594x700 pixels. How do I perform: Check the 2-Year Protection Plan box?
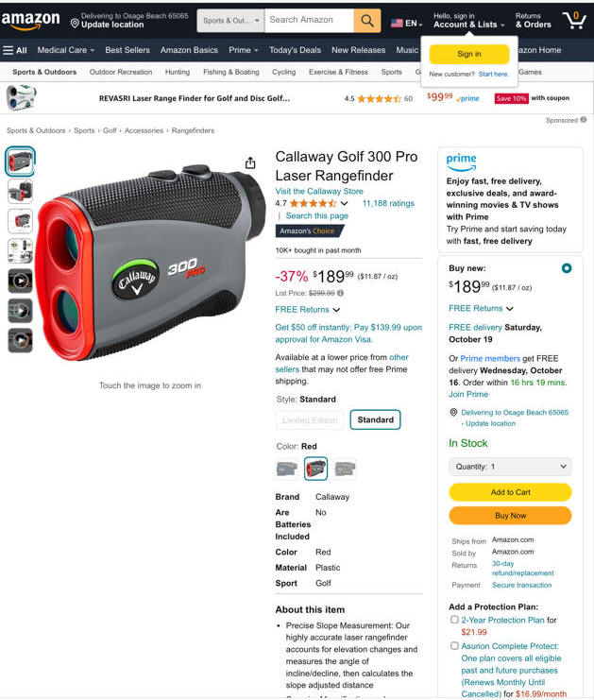pyautogui.click(x=454, y=620)
